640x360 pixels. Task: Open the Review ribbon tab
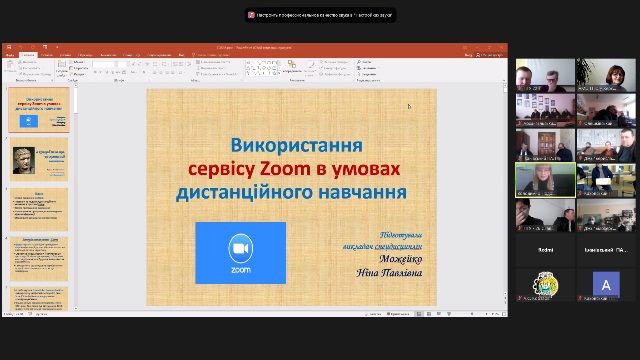pyautogui.click(x=160, y=55)
